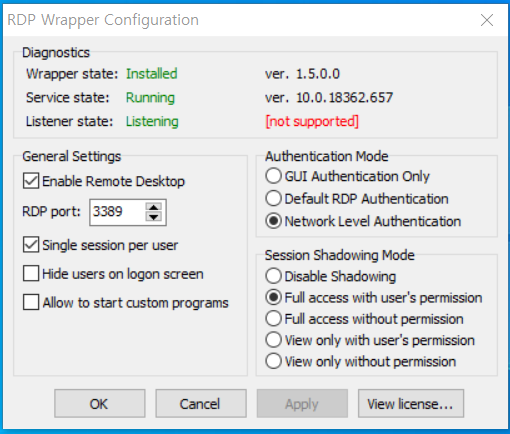Click the Wrapper state: label
The height and width of the screenshot is (434, 510).
72,74
